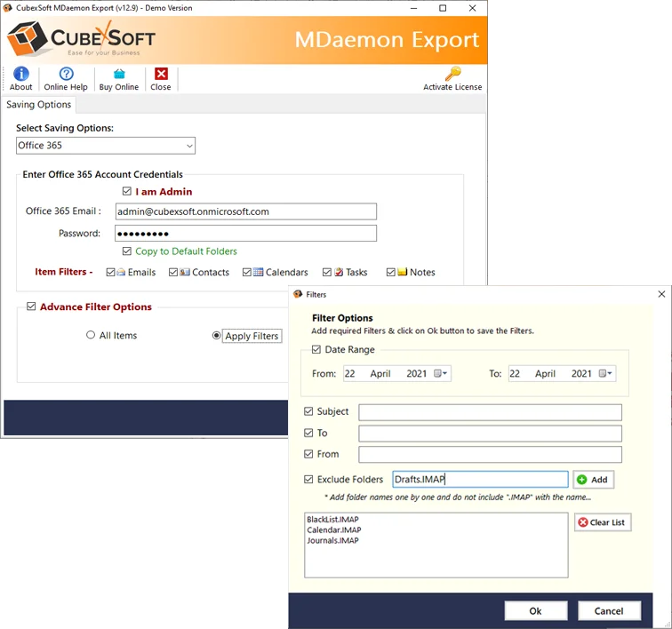Click Activate License key icon
672x629 pixels.
(x=453, y=75)
